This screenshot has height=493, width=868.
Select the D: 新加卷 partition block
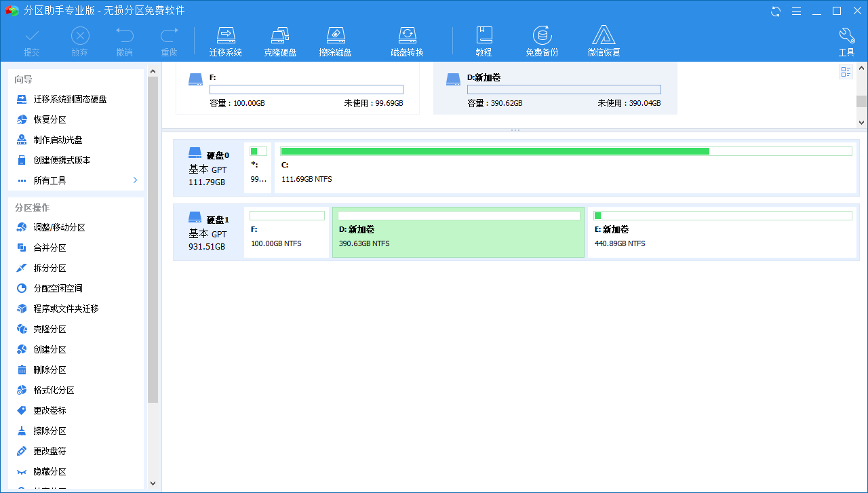(458, 232)
